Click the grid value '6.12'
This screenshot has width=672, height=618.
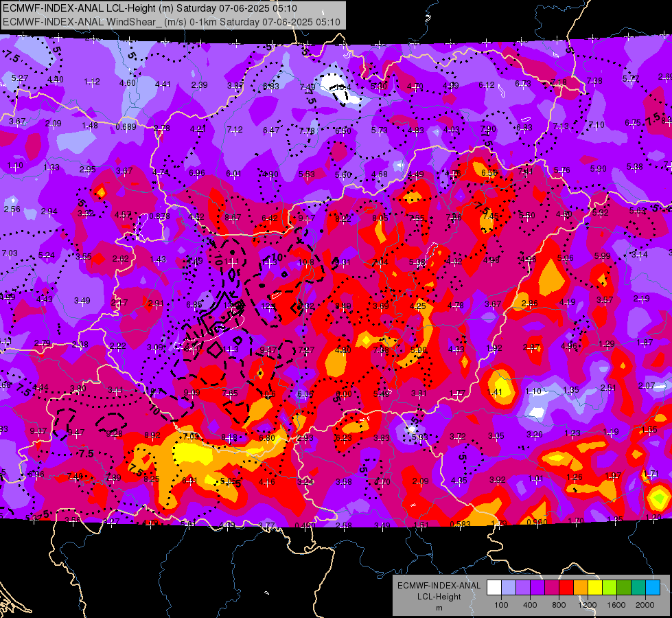point(487,85)
